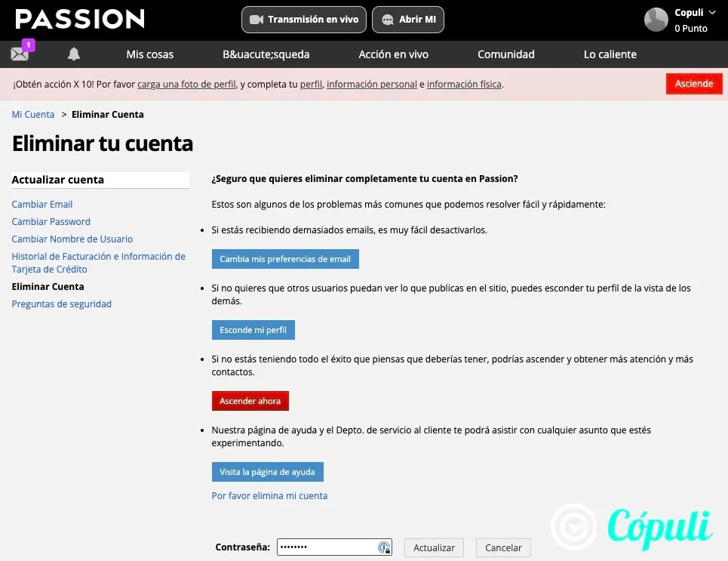Click the purple unread badge on mail
This screenshot has height=561, width=728.
[x=29, y=45]
